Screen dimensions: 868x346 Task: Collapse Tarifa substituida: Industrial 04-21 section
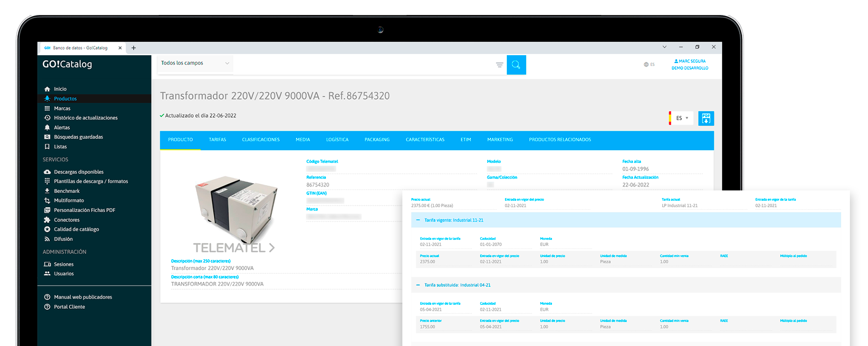coord(418,285)
